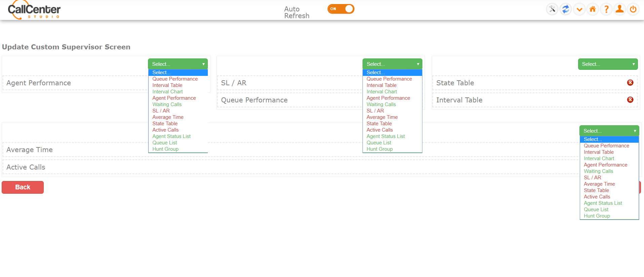Choose Hunt Group in first dropdown list
This screenshot has width=644, height=277.
pos(178,149)
